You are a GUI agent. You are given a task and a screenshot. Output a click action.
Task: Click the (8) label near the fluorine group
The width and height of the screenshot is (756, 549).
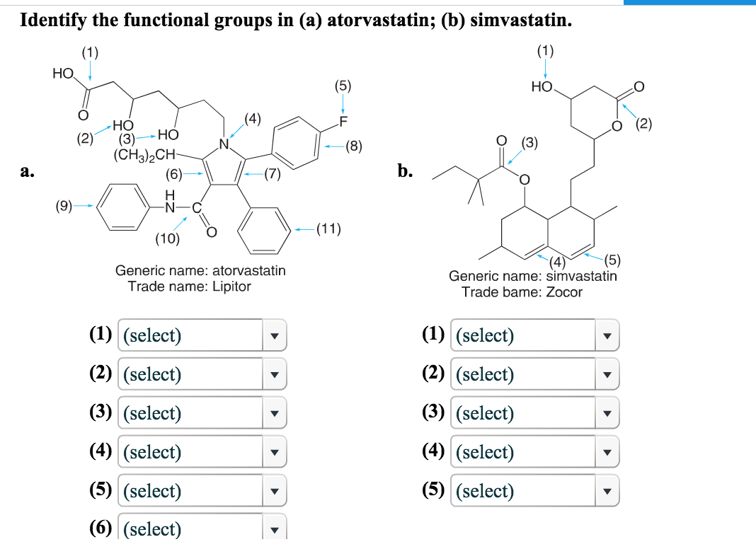tap(353, 147)
